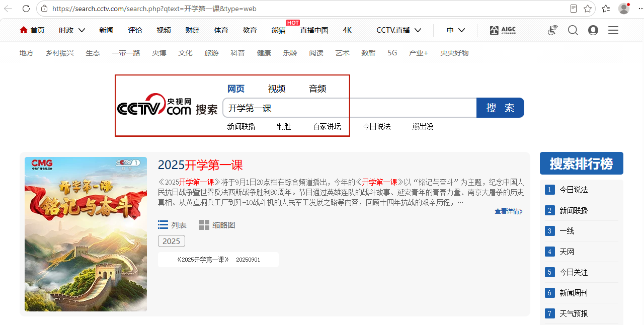Open ranking item 7 天气预报
The width and height of the screenshot is (644, 325).
[574, 313]
